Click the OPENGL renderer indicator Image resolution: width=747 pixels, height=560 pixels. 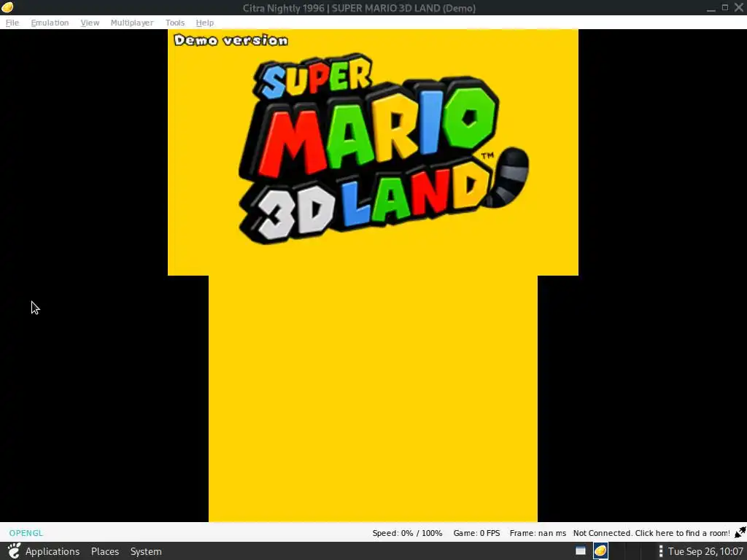[26, 533]
